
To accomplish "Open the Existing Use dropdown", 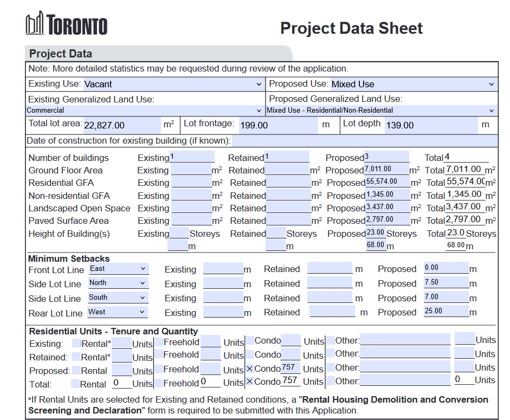I will click(172, 84).
